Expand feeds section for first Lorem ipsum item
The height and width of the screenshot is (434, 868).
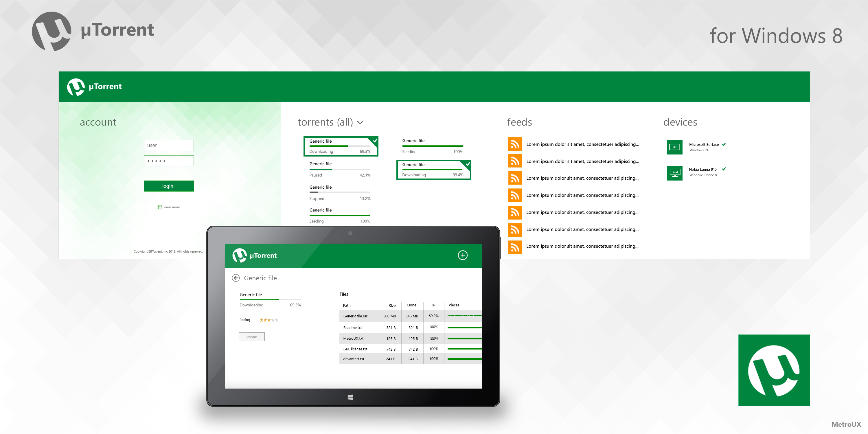pyautogui.click(x=581, y=144)
